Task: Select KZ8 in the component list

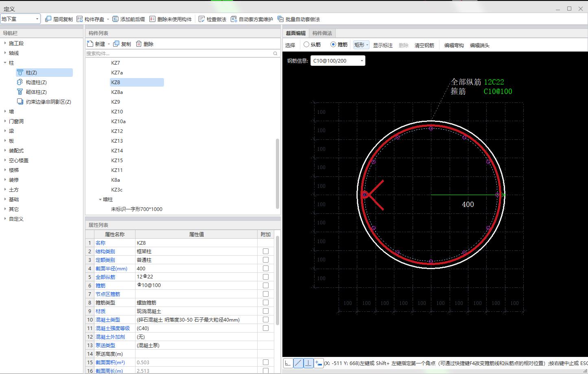Action: [137, 82]
